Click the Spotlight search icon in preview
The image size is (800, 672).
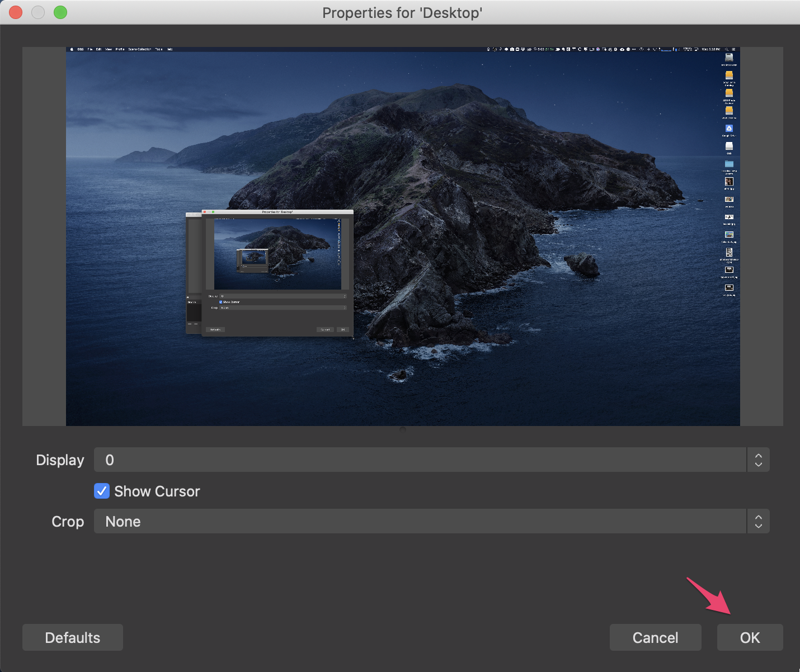click(727, 49)
